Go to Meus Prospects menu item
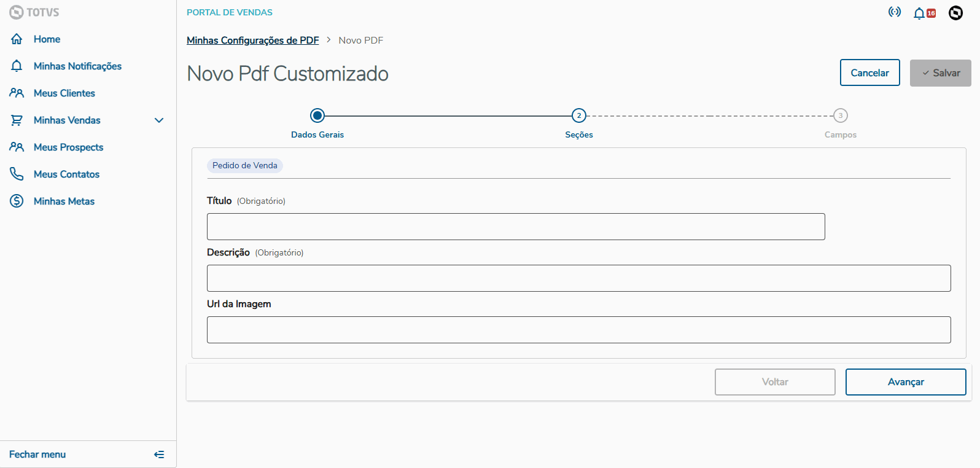Viewport: 980px width, 468px height. pyautogui.click(x=68, y=147)
